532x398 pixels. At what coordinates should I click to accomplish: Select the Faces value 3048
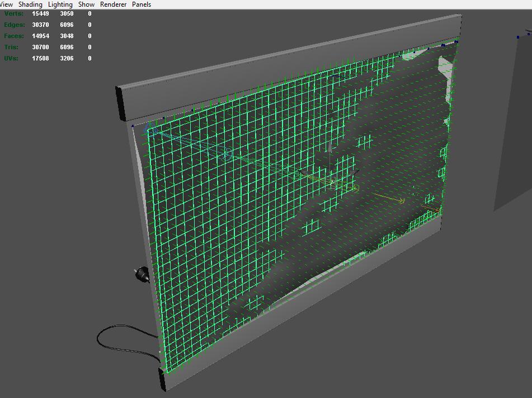(x=67, y=36)
